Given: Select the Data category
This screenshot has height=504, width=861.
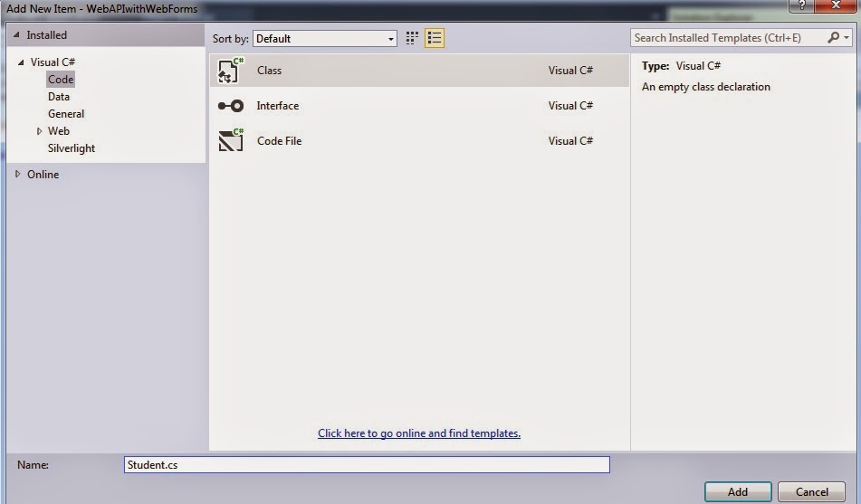Looking at the screenshot, I should tap(59, 97).
